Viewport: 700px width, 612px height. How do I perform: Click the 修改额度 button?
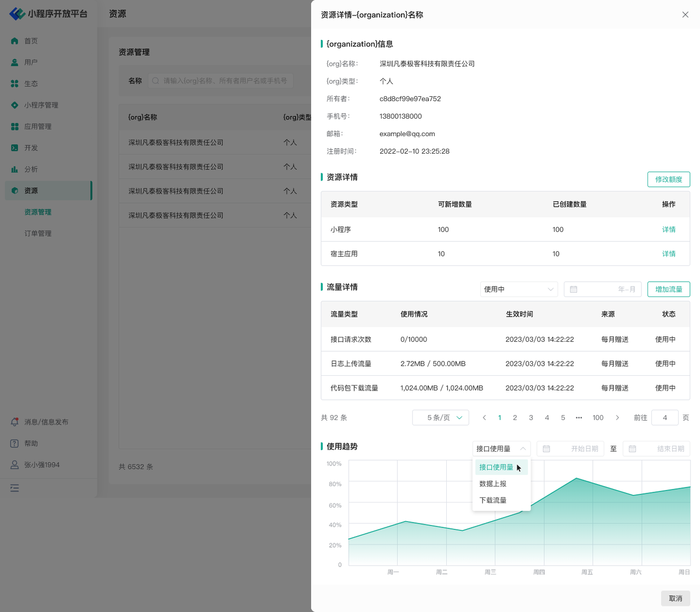(668, 179)
